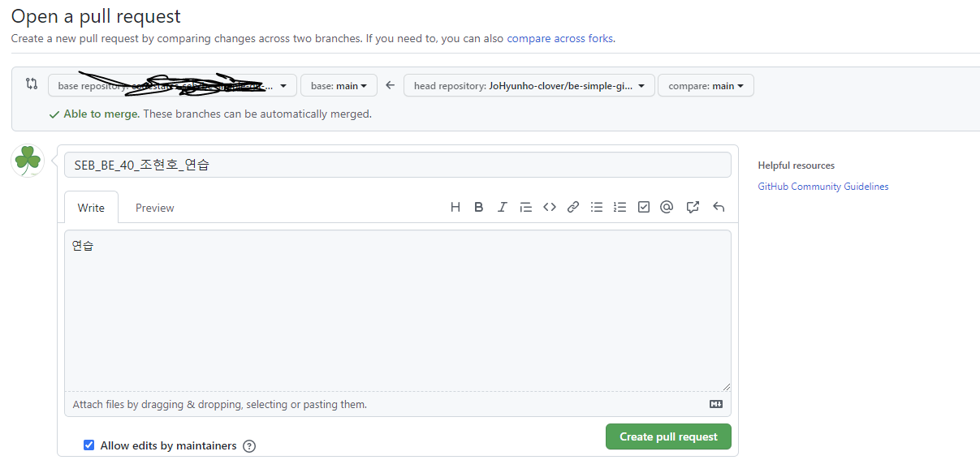Open the base: main branch dropdown
Viewport: 980px width, 460px height.
(x=339, y=85)
